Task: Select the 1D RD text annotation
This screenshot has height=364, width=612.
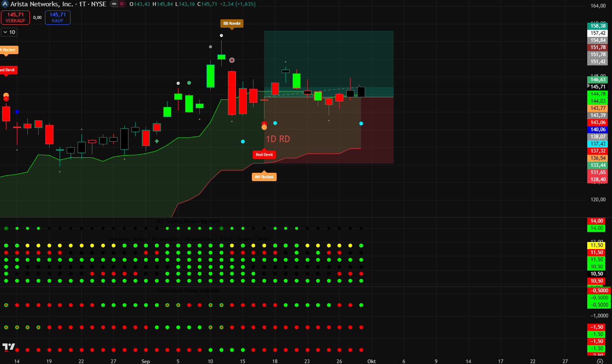Action: (278, 139)
